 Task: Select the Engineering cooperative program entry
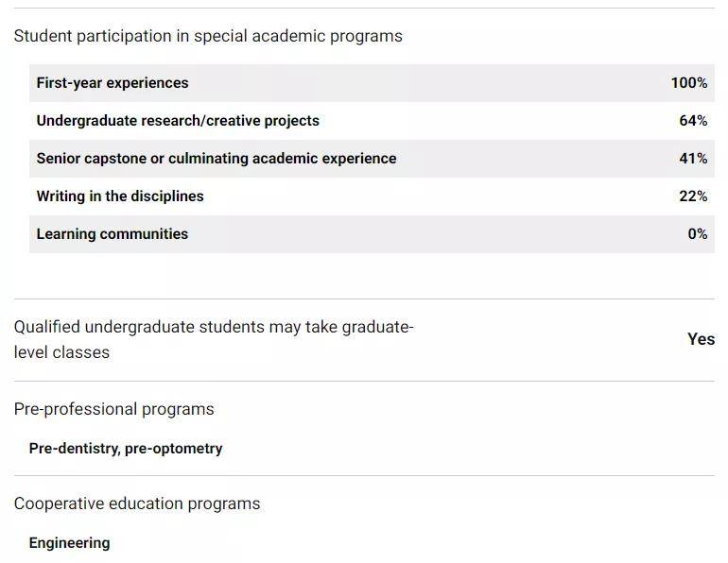pos(69,543)
